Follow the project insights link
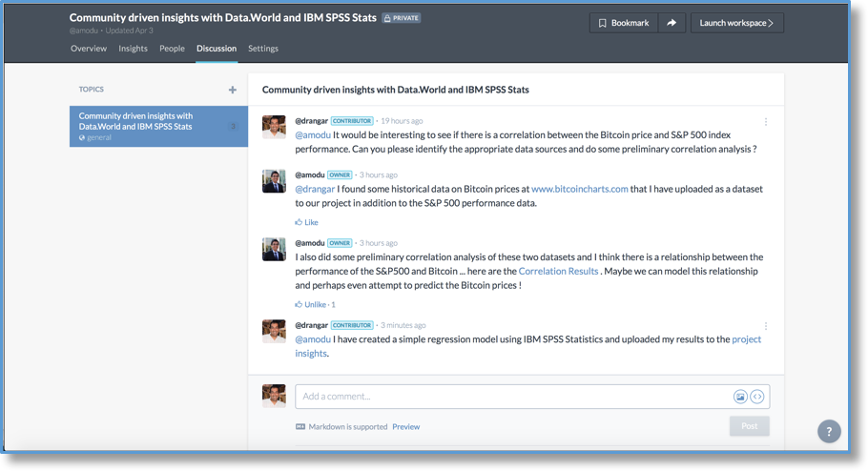Image resolution: width=868 pixels, height=471 pixels. [x=746, y=339]
